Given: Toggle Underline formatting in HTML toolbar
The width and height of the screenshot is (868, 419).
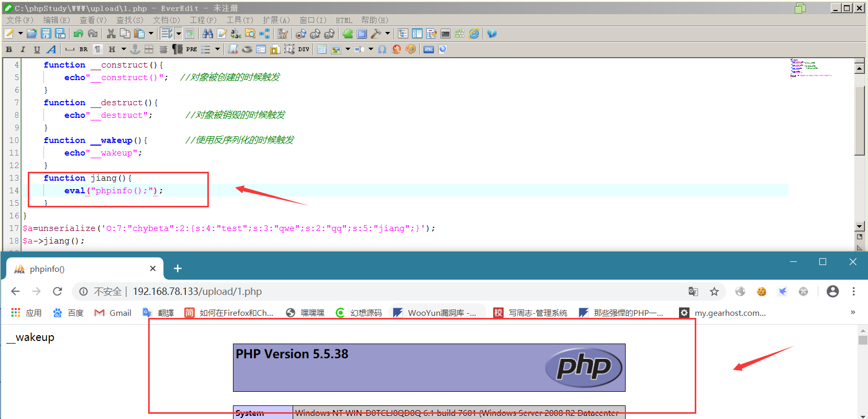Looking at the screenshot, I should [37, 49].
